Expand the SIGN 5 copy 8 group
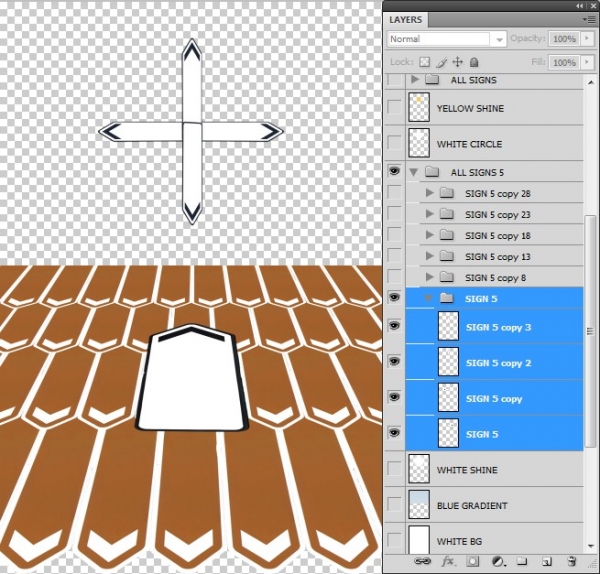 click(429, 277)
